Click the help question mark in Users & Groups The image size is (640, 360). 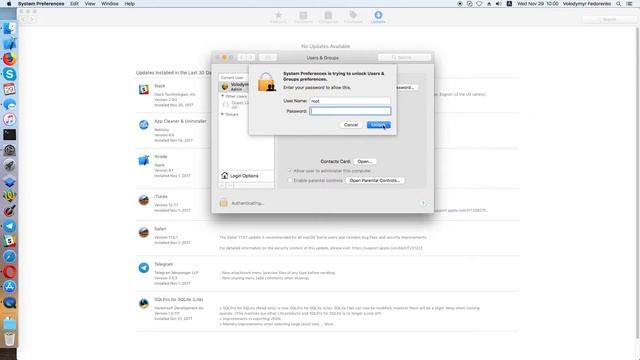point(423,203)
